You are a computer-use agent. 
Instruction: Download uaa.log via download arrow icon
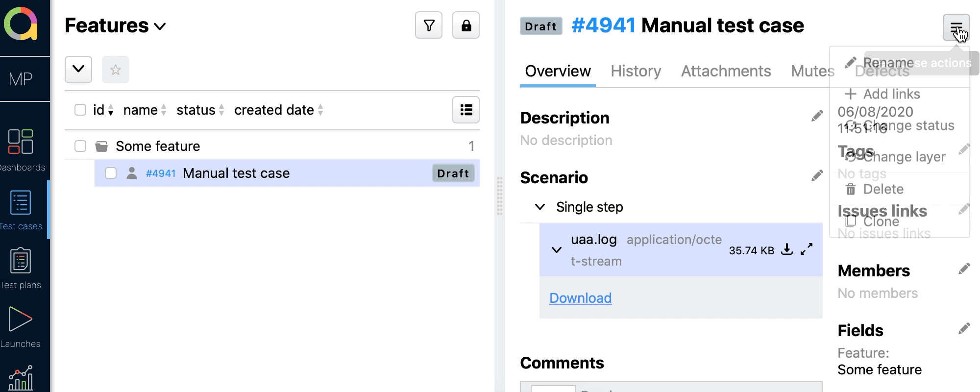tap(787, 249)
